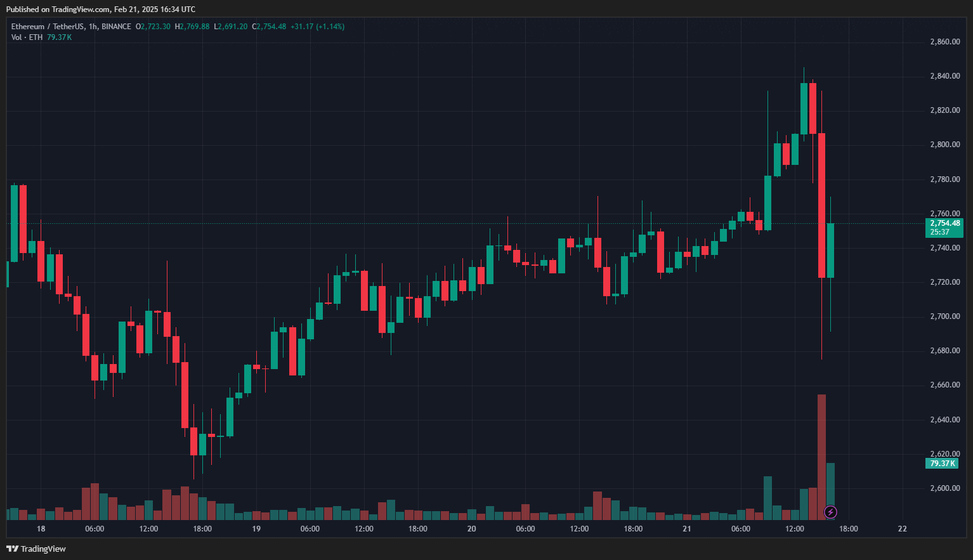Click the 2,860.00 price axis label

[x=944, y=42]
